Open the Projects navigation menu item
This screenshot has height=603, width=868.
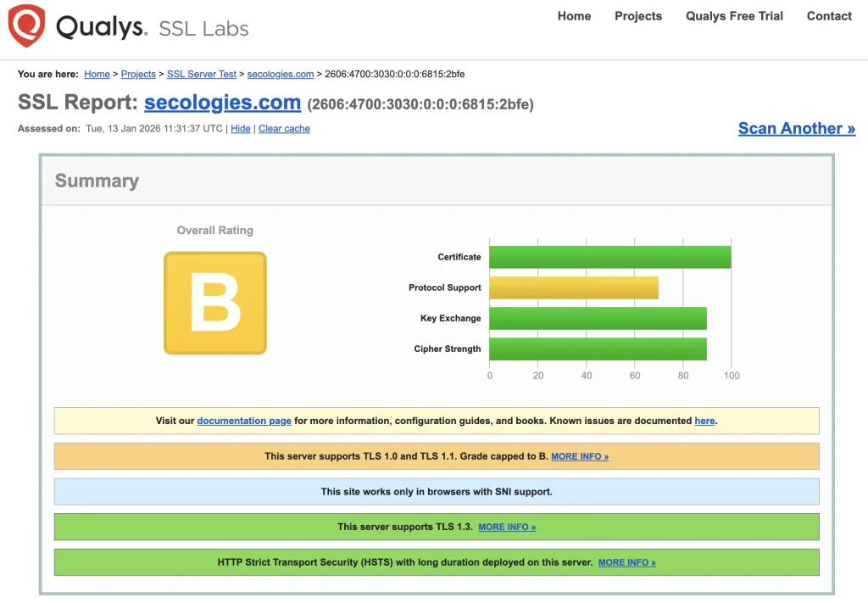638,16
